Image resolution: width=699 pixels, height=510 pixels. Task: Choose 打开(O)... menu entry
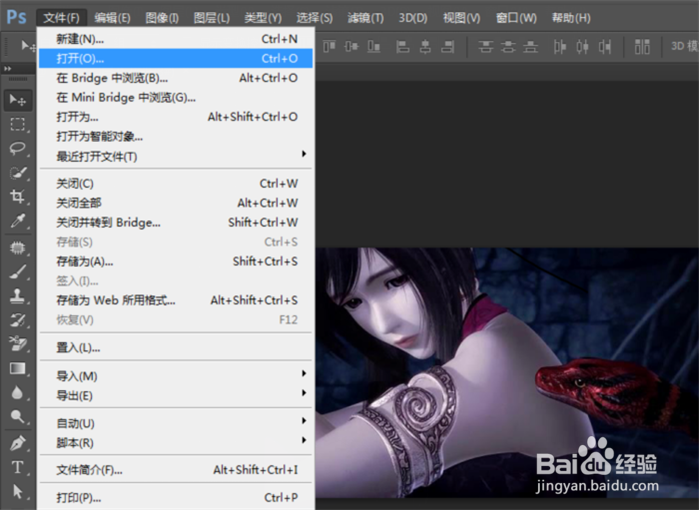176,58
